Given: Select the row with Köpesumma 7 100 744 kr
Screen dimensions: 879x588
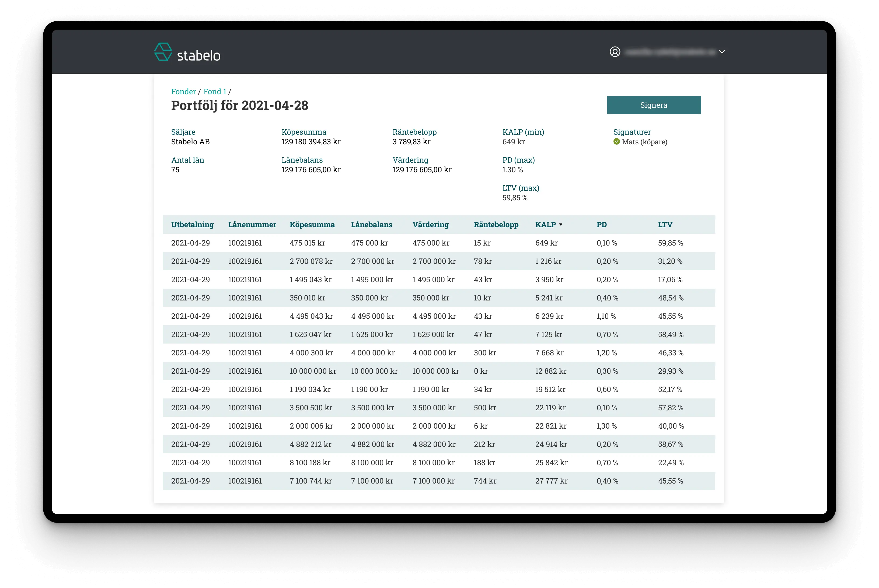Looking at the screenshot, I should click(438, 481).
